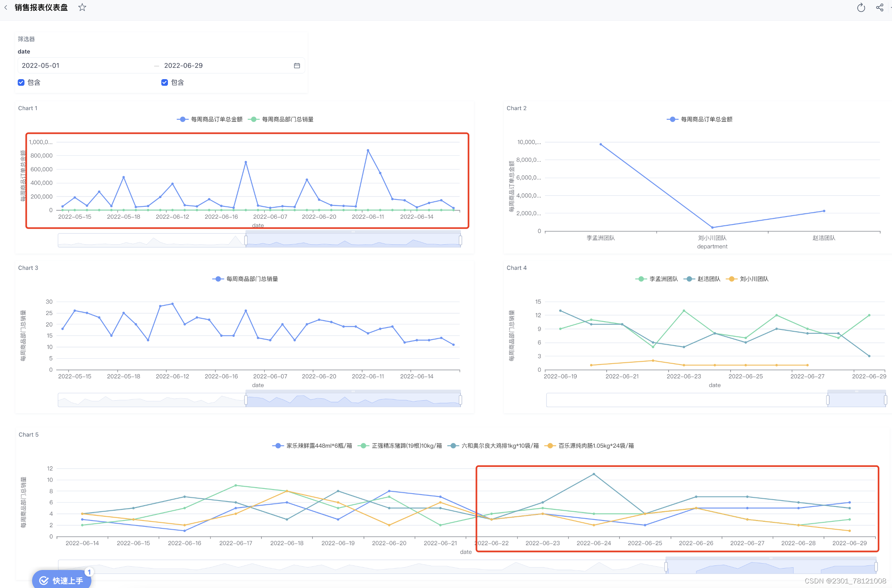Toggle Chart 1 legend 每周商品订单总金额
Viewport: 892px width, 588px height.
(x=210, y=119)
